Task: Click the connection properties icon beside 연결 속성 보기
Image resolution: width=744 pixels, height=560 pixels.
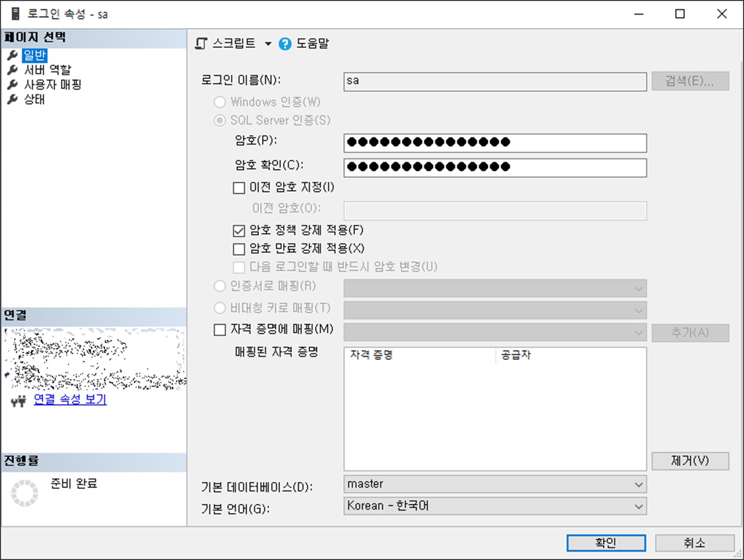Action: [18, 401]
